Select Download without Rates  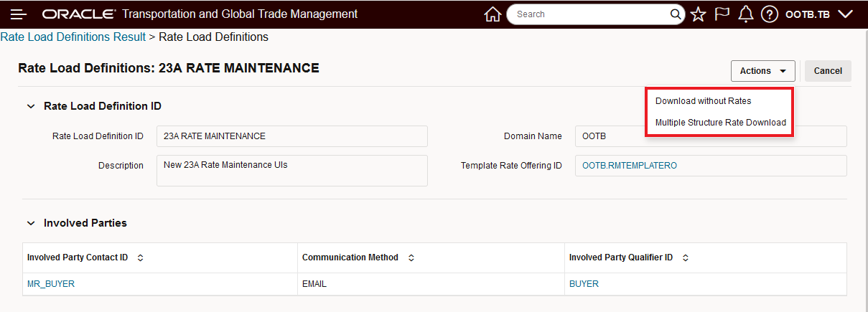703,101
